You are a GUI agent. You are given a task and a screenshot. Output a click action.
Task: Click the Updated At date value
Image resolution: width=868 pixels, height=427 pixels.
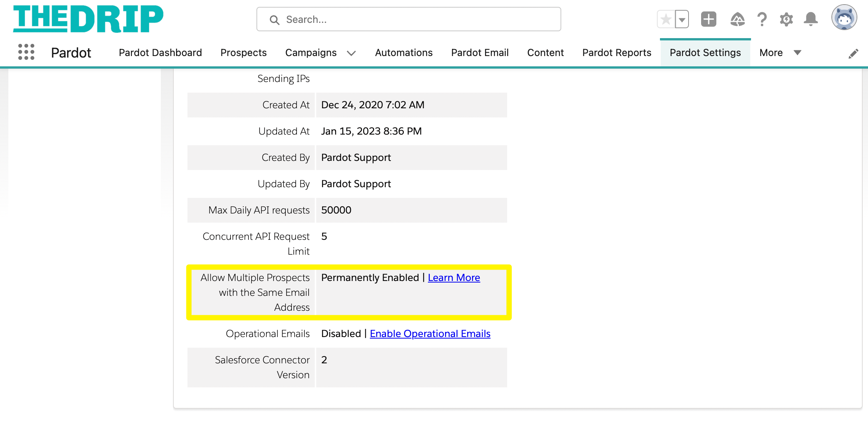click(x=372, y=131)
